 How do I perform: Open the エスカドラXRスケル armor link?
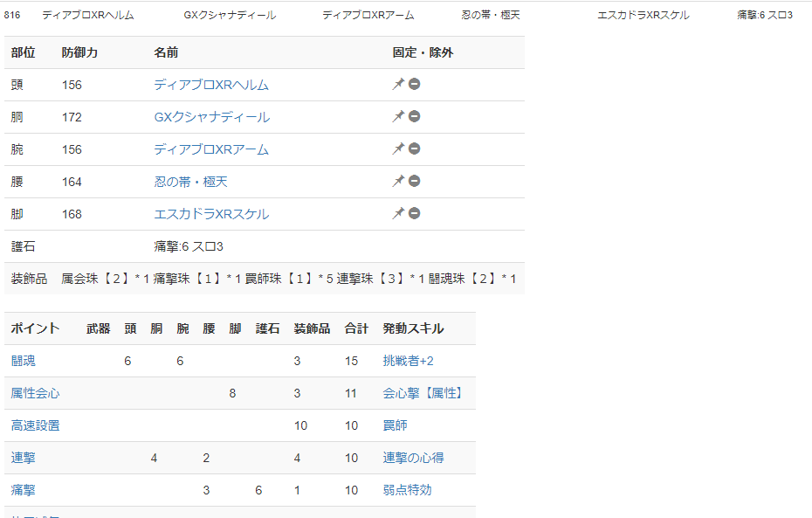point(211,214)
